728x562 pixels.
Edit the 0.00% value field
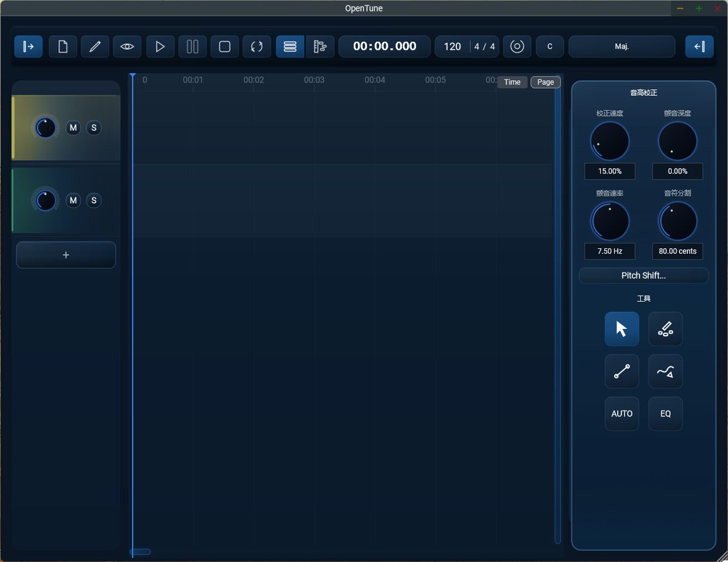pos(678,171)
